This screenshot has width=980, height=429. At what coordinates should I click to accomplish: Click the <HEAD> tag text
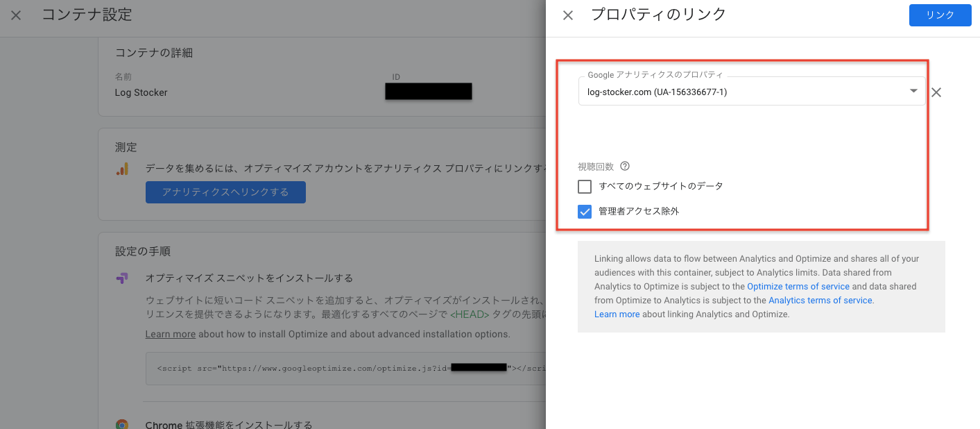[470, 314]
